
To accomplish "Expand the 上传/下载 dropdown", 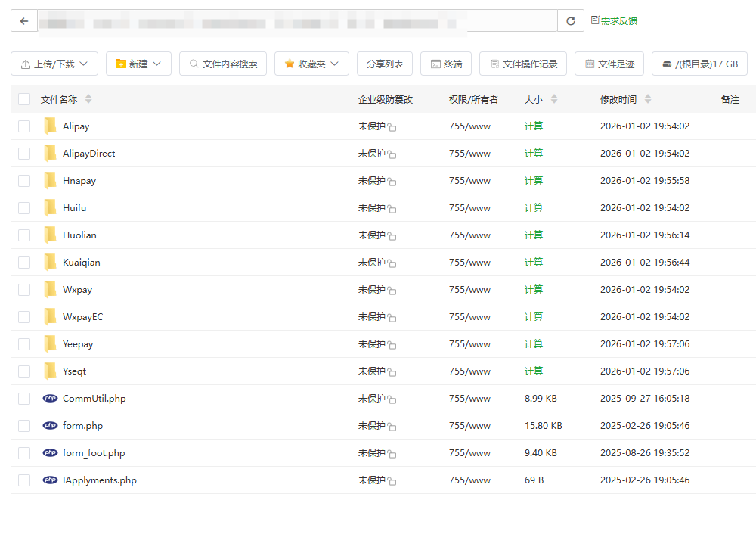I will click(54, 64).
